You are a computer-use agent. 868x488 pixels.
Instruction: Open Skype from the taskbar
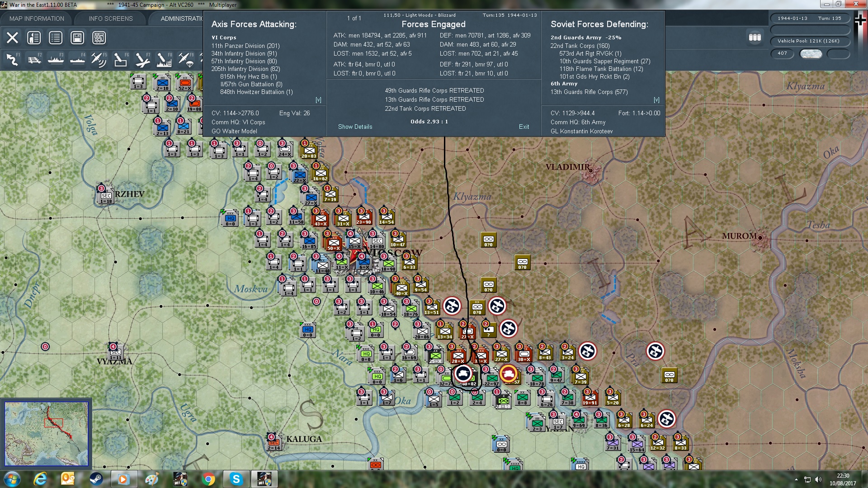236,479
